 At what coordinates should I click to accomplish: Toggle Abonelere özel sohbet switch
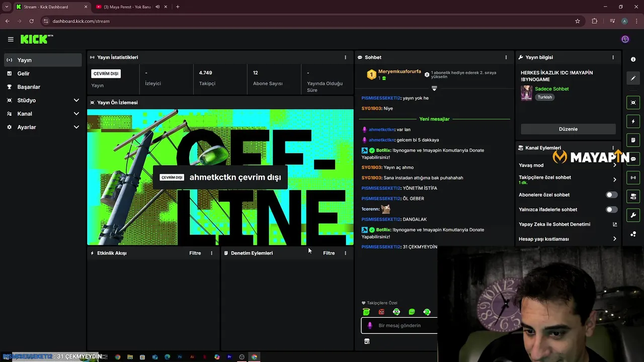click(x=611, y=195)
